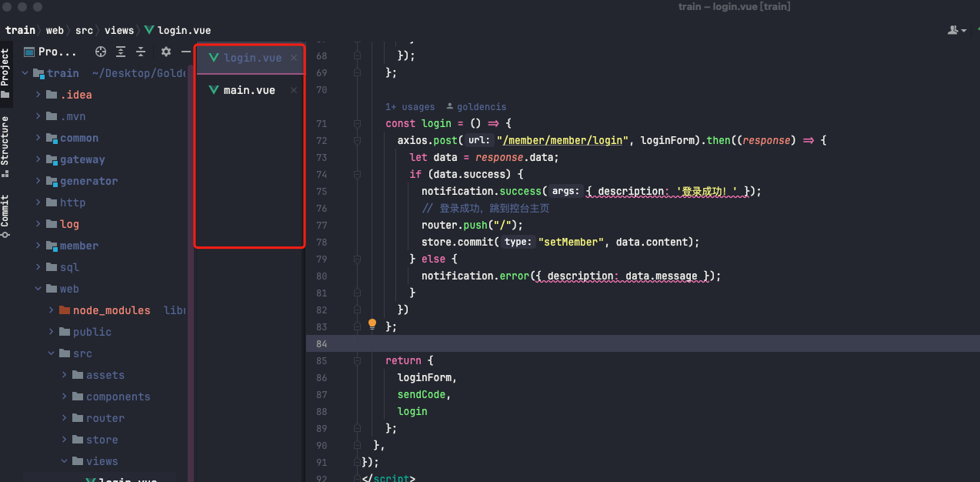The image size is (980, 482).
Task: Click 'let data = response.data' on line 73
Action: 484,157
